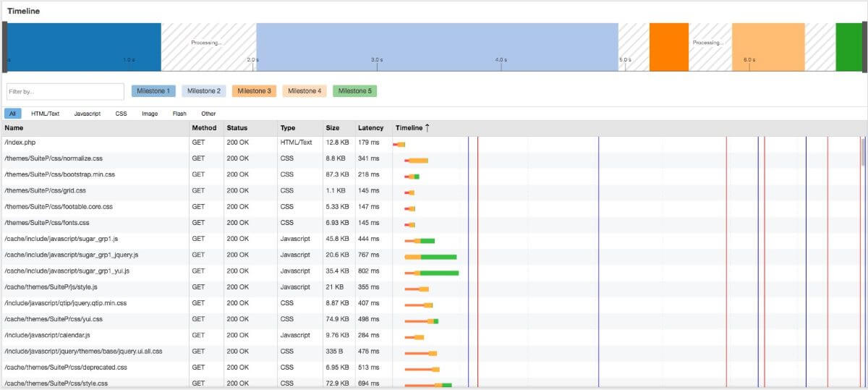868x390 pixels.
Task: Select the CSS filter tab
Action: point(122,114)
